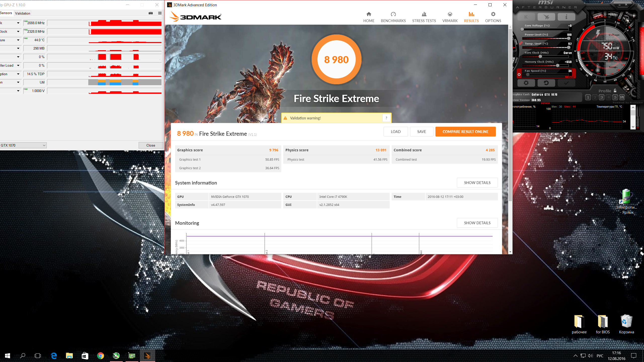Open the GTX 1070 GPU selector dropdown
The width and height of the screenshot is (644, 362).
coord(44,145)
